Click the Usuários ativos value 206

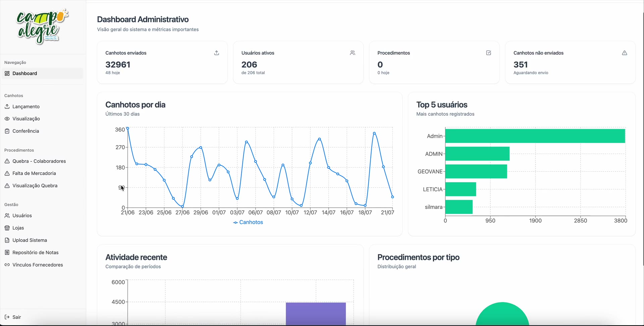pos(249,65)
